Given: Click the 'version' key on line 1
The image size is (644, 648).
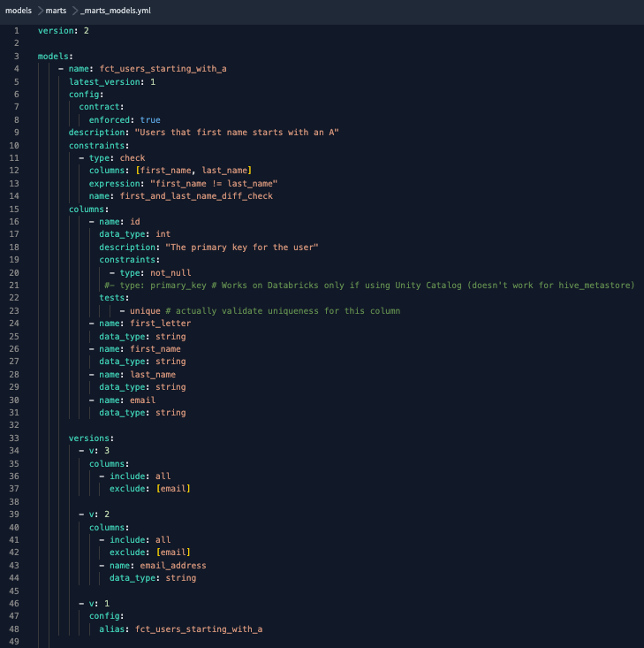Looking at the screenshot, I should coord(56,31).
